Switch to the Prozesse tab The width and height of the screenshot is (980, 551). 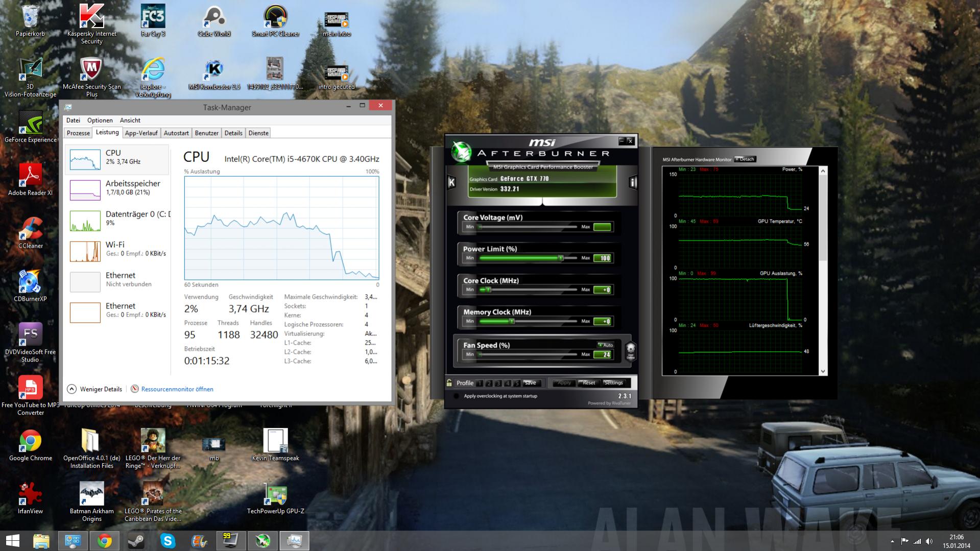[78, 133]
